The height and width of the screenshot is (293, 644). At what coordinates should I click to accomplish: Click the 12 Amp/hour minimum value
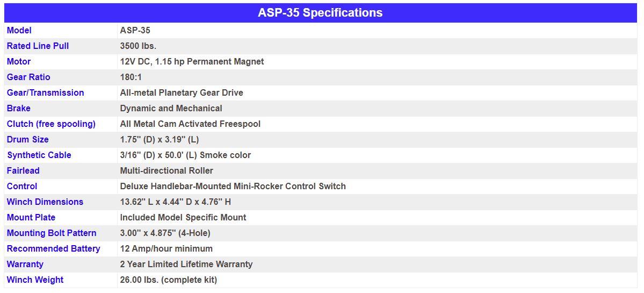click(166, 248)
